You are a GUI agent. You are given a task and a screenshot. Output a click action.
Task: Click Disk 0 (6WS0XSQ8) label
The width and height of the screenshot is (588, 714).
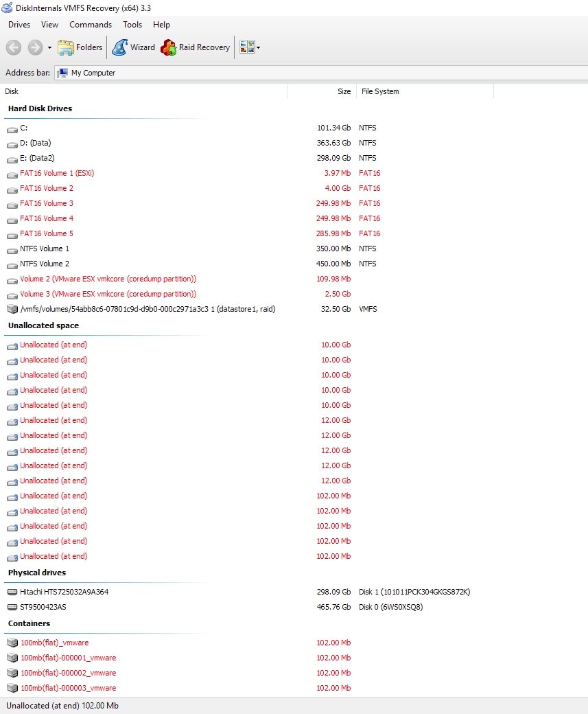[x=391, y=607]
